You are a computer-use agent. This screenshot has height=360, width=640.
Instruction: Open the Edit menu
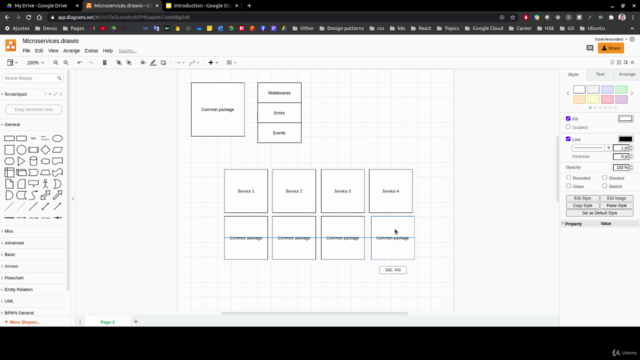pos(39,51)
